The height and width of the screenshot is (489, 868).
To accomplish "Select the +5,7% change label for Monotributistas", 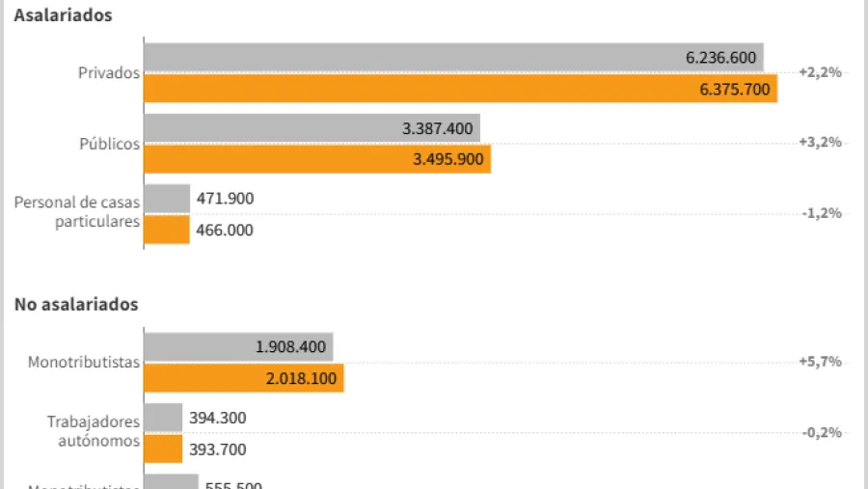I will tap(821, 362).
